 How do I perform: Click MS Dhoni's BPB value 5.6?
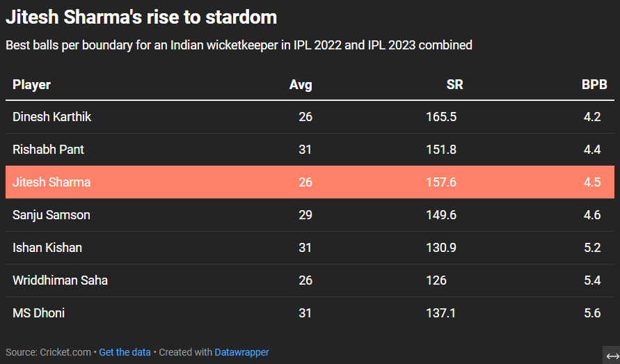point(592,313)
